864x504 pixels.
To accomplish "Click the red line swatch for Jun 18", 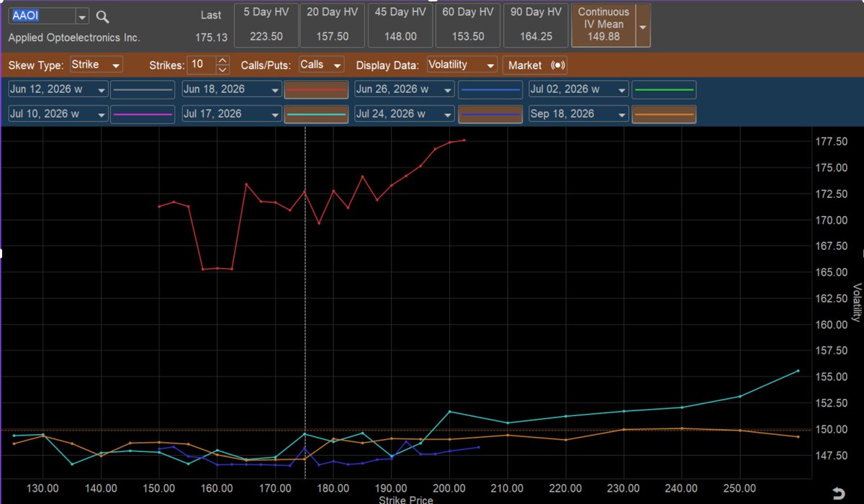I will (x=317, y=89).
